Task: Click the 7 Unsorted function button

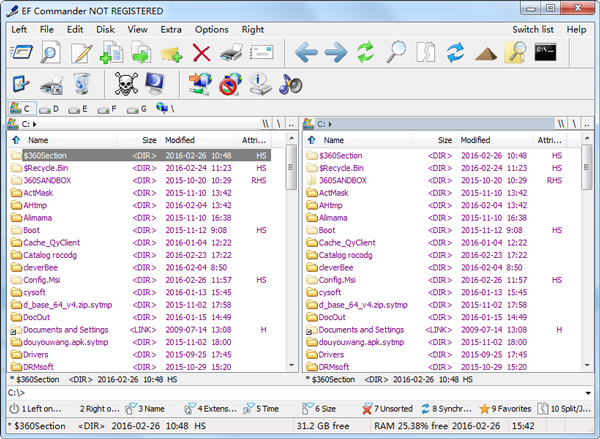Action: [x=388, y=409]
